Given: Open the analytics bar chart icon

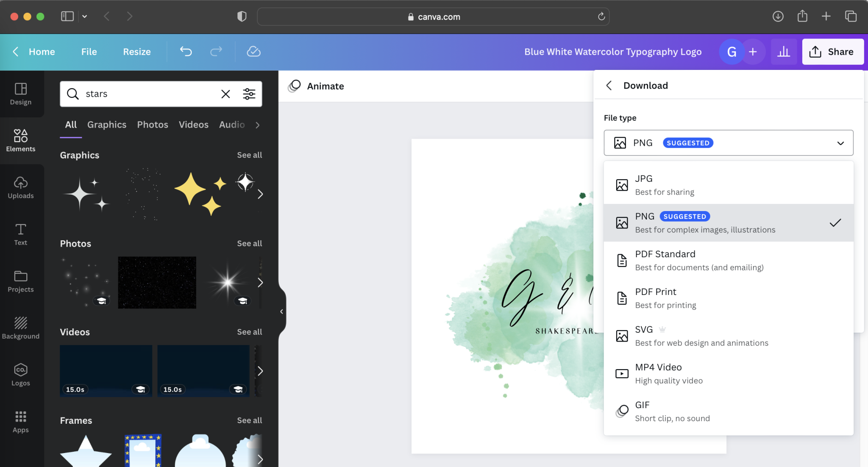Looking at the screenshot, I should (783, 52).
